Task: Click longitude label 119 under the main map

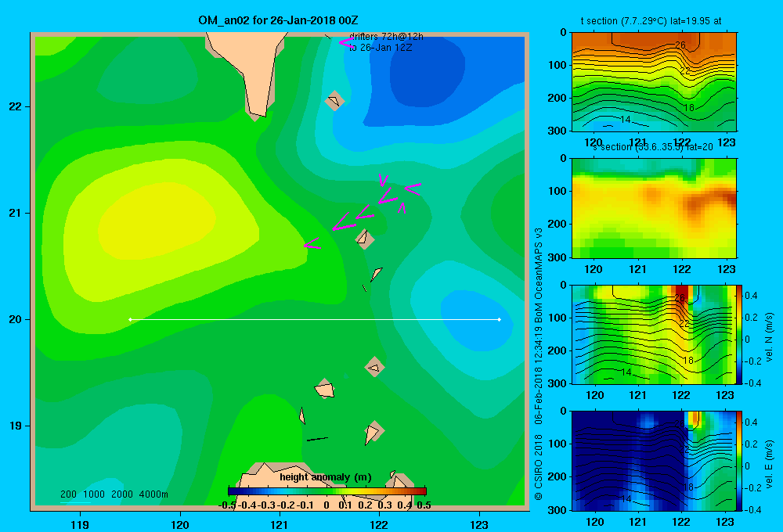Action: click(x=80, y=524)
